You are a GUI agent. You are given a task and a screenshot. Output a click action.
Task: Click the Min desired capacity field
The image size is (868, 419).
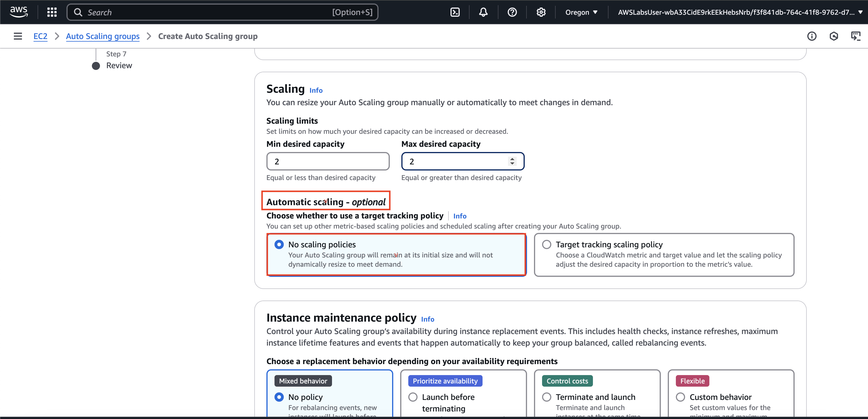pyautogui.click(x=327, y=162)
